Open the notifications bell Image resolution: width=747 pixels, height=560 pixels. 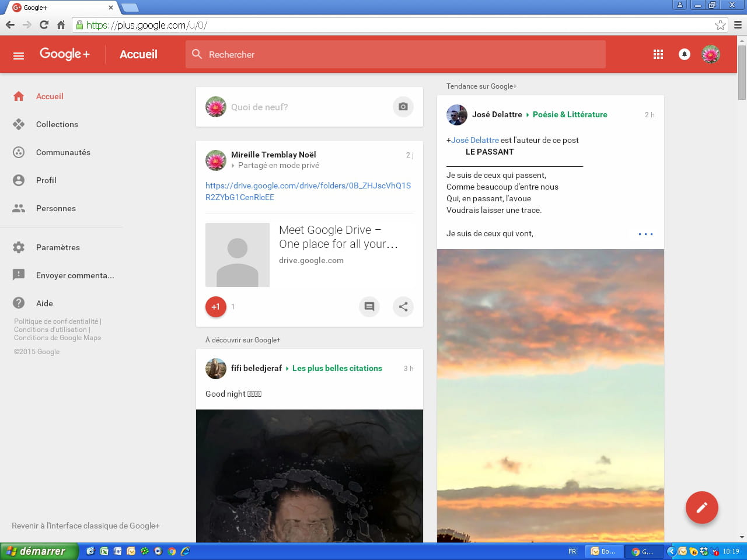click(x=685, y=54)
